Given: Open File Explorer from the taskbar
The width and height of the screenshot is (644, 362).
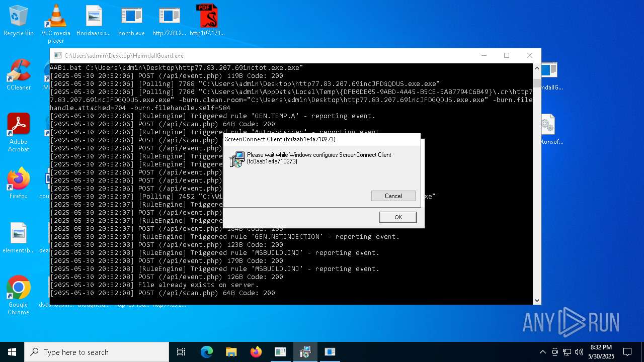Looking at the screenshot, I should click(231, 352).
